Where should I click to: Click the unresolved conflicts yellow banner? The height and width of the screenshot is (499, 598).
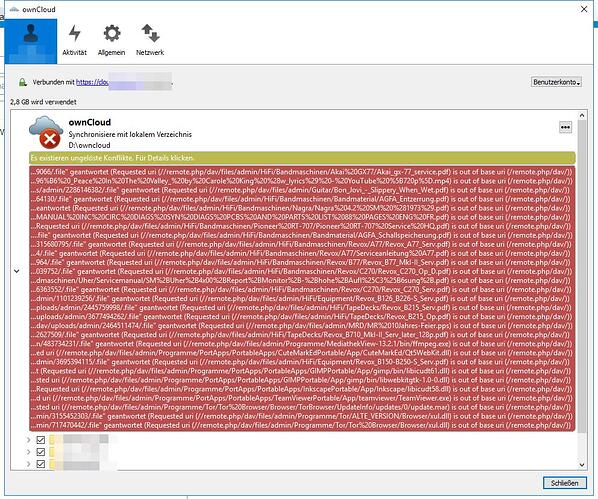(x=302, y=158)
